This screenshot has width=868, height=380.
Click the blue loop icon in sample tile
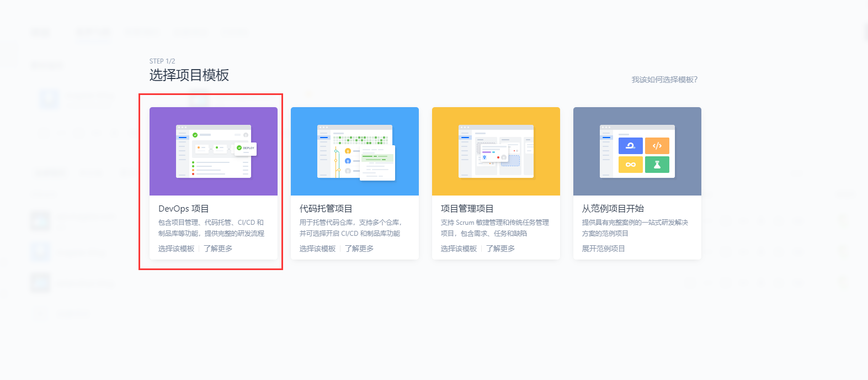pos(631,146)
